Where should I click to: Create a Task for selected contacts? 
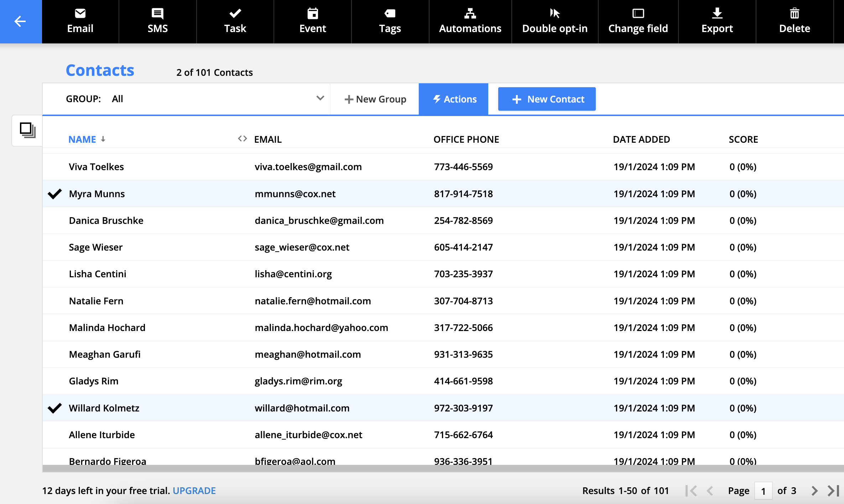235,21
